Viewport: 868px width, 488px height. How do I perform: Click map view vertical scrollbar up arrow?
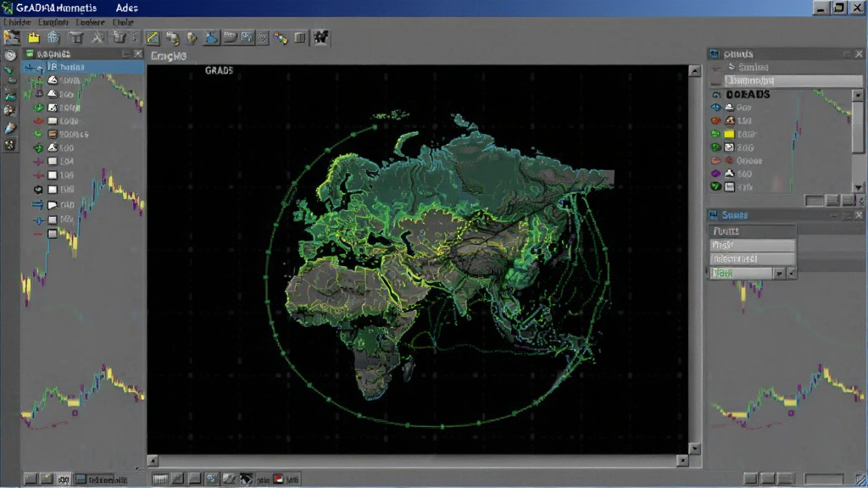click(x=695, y=70)
